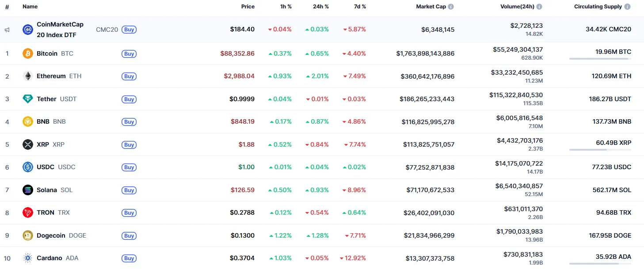The image size is (644, 269).
Task: Click the Market Cap info icon
Action: pos(451,7)
